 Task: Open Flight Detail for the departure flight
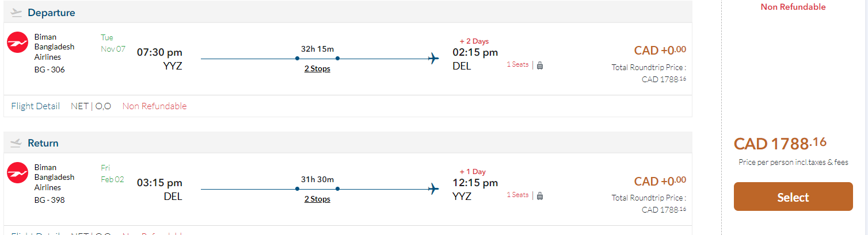pyautogui.click(x=36, y=106)
